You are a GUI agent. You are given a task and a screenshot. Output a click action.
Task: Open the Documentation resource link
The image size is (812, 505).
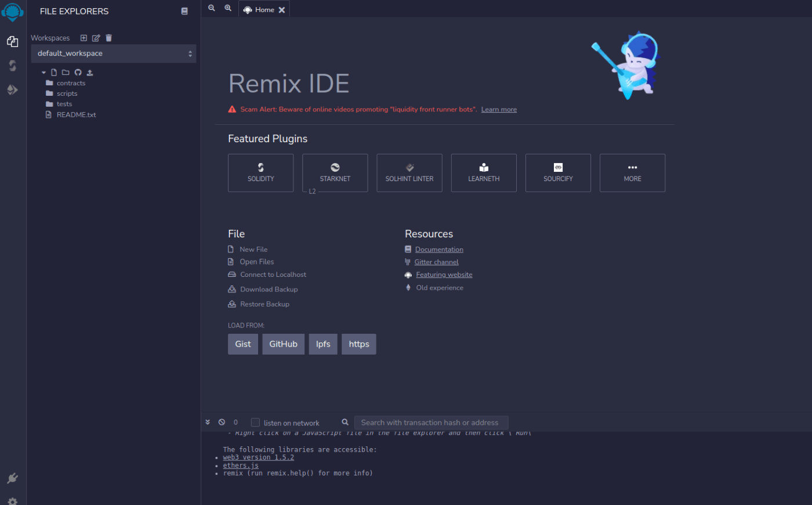439,250
